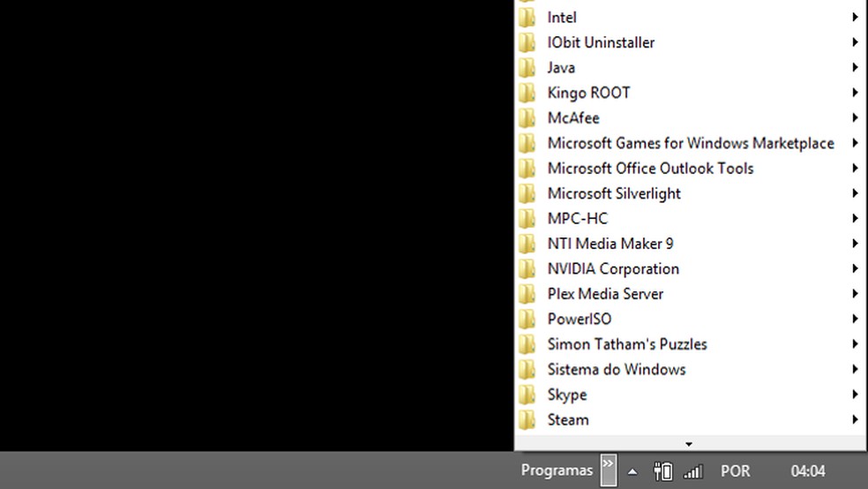This screenshot has width=868, height=489.
Task: Click the IObit Uninstaller folder icon
Action: (x=527, y=42)
